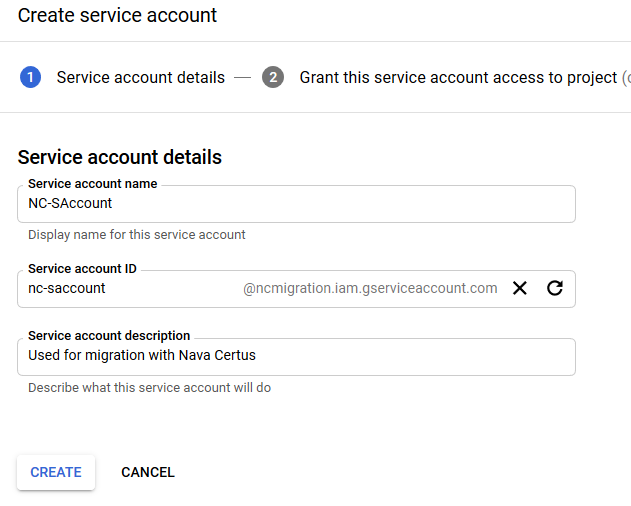Select step 2 circle icon
Screen dimensions: 631x506
273,77
